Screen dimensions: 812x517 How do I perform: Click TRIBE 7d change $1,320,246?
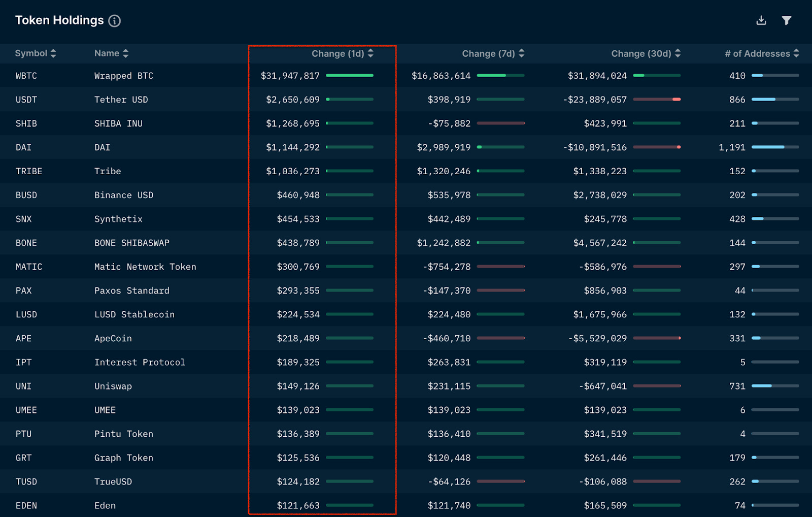pos(444,171)
